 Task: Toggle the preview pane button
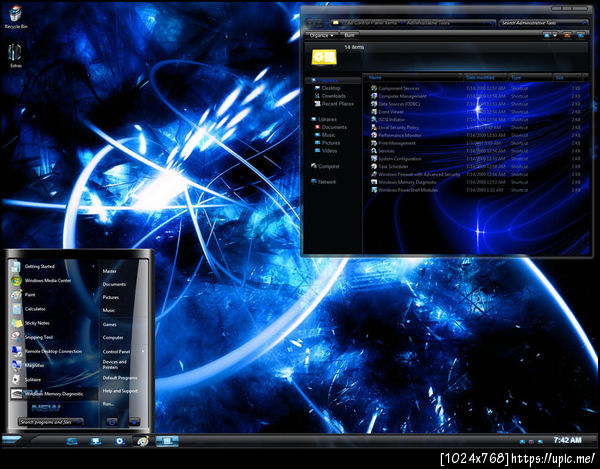pyautogui.click(x=567, y=35)
